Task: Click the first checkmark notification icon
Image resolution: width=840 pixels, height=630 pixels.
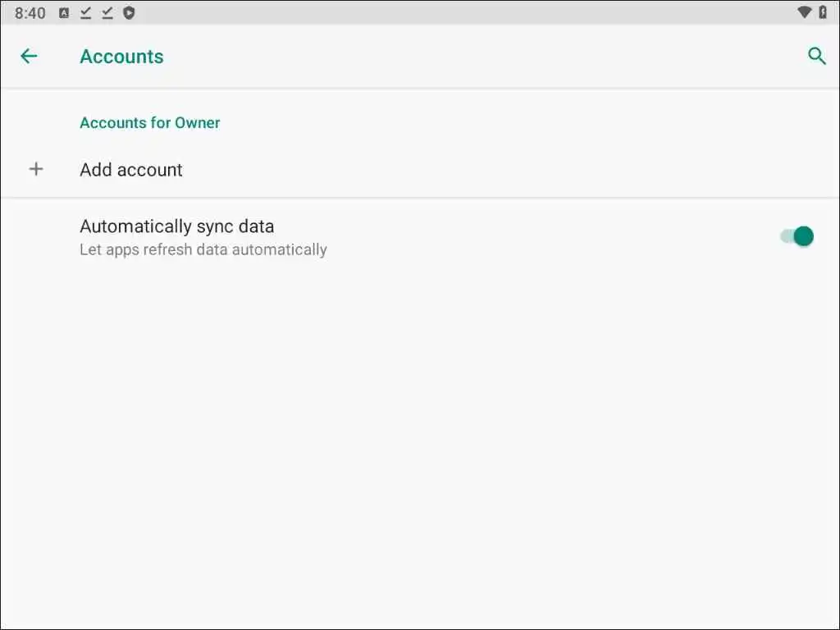Action: 85,13
